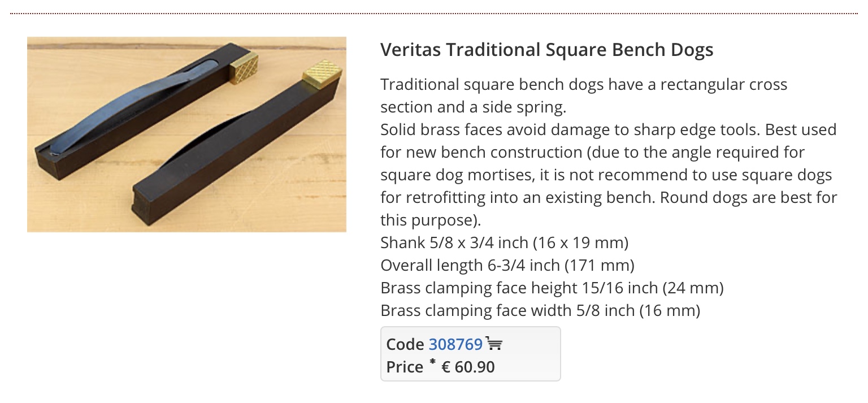Screen dimensions: 868x403
Task: Click the Veritas Traditional Square Bench Dogs title
Action: click(x=546, y=50)
